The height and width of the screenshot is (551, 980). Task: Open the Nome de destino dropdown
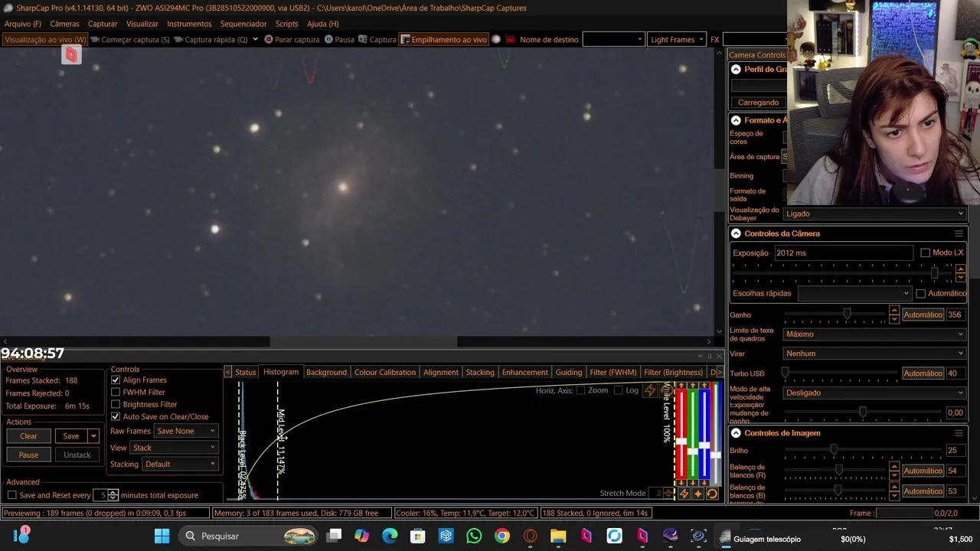613,39
